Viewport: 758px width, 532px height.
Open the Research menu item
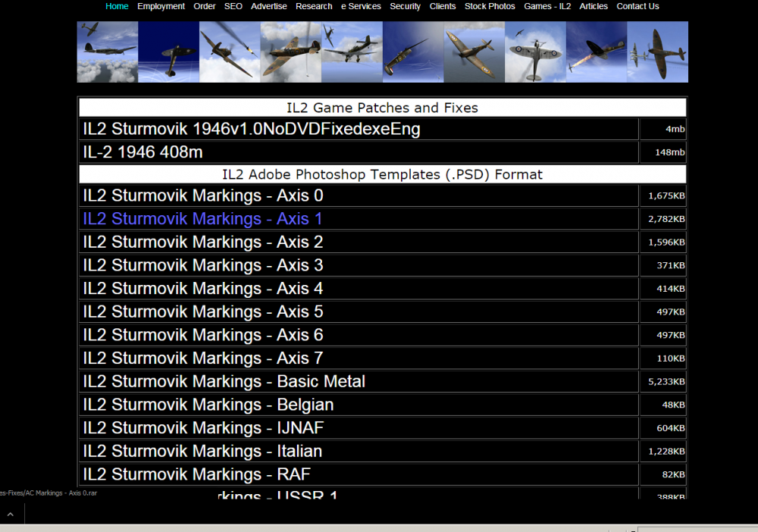coord(314,6)
